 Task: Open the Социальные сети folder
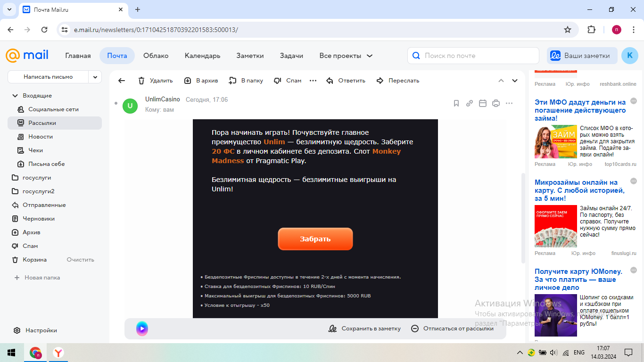[x=55, y=109]
